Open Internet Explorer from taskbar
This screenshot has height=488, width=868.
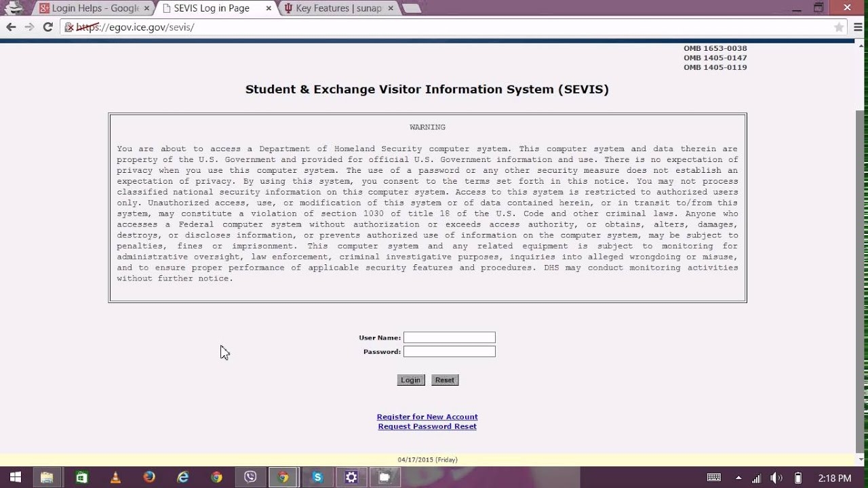(x=183, y=477)
